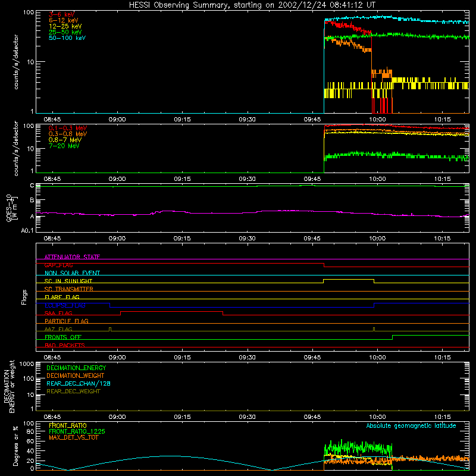Select the PARTICLE_FLAG label
Screen dimensions: 476x476
tap(67, 321)
